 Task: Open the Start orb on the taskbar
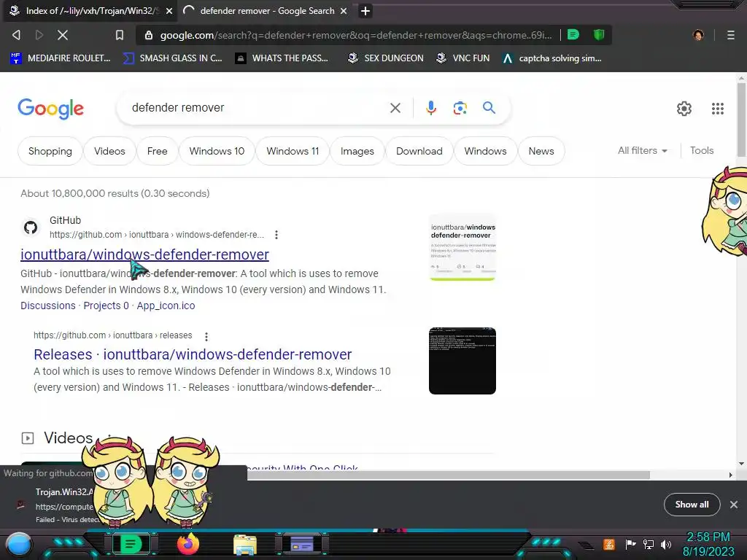click(19, 545)
